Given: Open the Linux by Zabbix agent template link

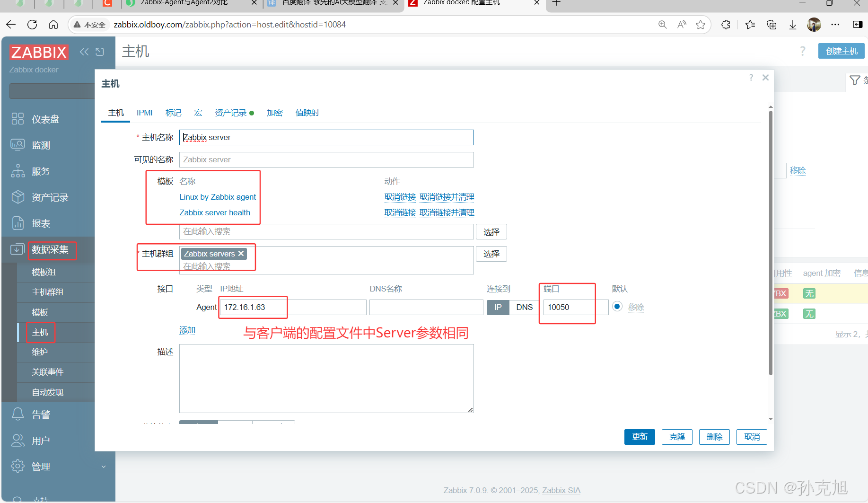Looking at the screenshot, I should coord(218,197).
